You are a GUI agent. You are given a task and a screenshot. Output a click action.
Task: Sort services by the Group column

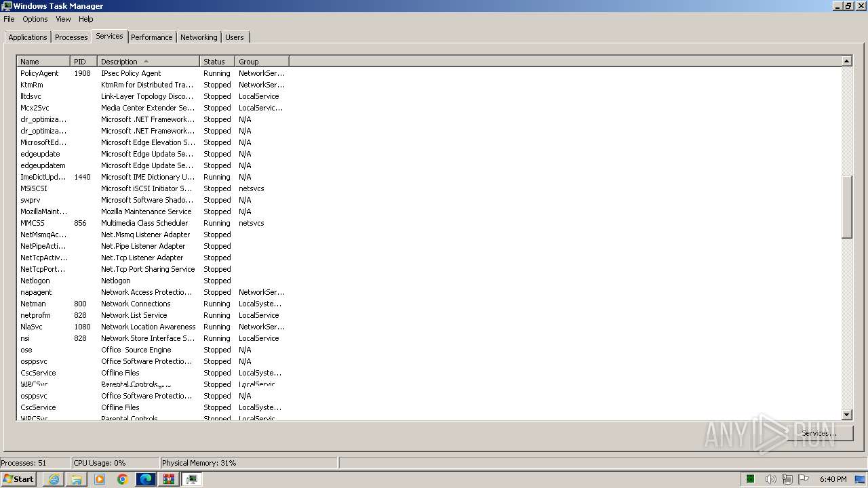point(262,62)
